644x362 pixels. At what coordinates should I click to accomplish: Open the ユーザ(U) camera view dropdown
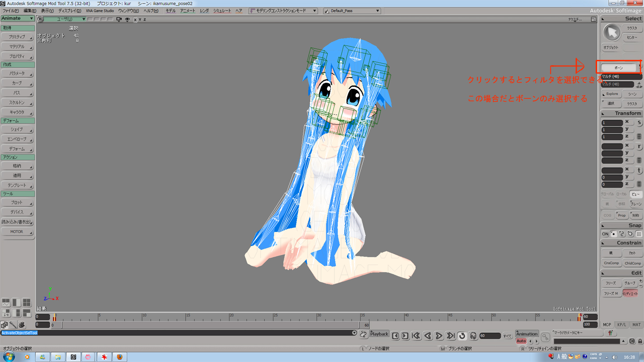click(x=65, y=19)
